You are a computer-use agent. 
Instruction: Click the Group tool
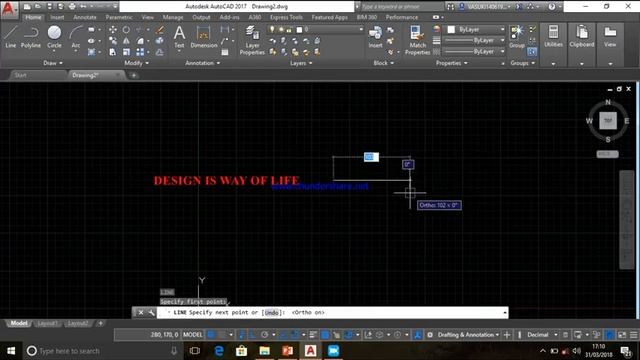click(x=517, y=37)
